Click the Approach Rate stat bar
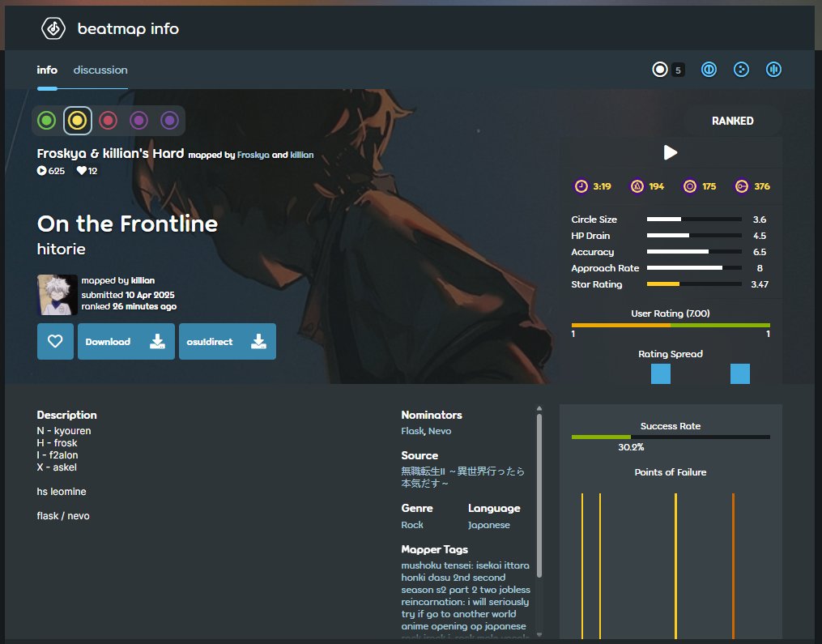This screenshot has height=644, width=822. click(694, 268)
